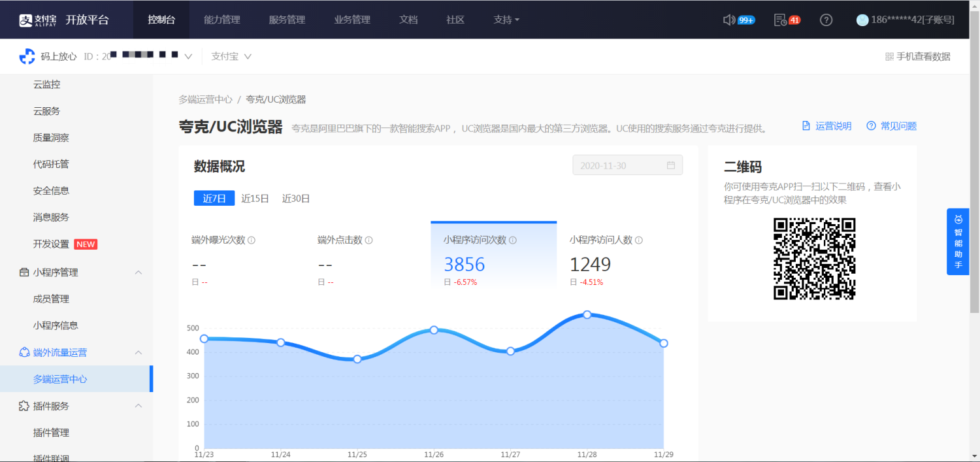Open the 文档 top navigation tab

click(x=408, y=20)
